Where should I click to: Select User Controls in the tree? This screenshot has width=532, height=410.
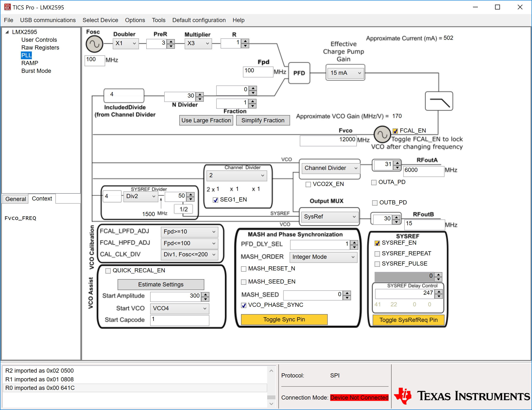(39, 40)
